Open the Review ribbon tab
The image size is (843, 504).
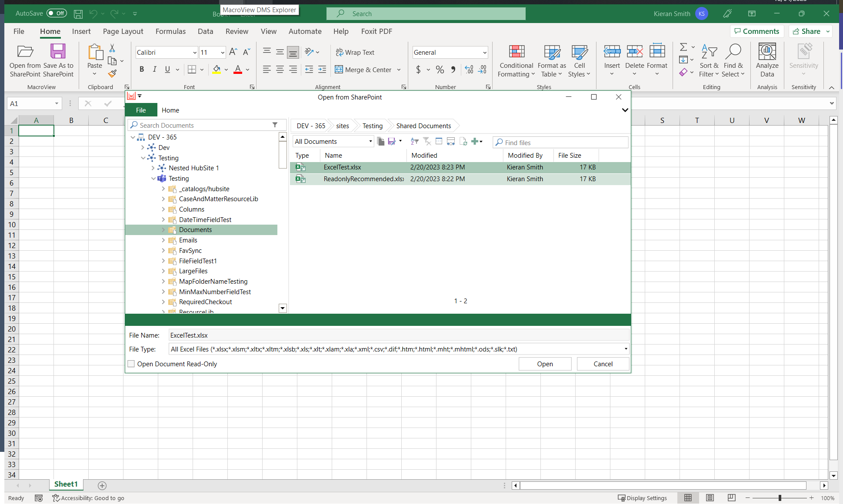(237, 31)
